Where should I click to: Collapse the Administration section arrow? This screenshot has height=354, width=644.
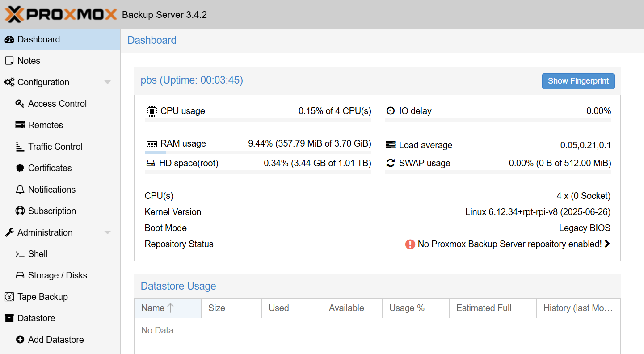pyautogui.click(x=107, y=232)
